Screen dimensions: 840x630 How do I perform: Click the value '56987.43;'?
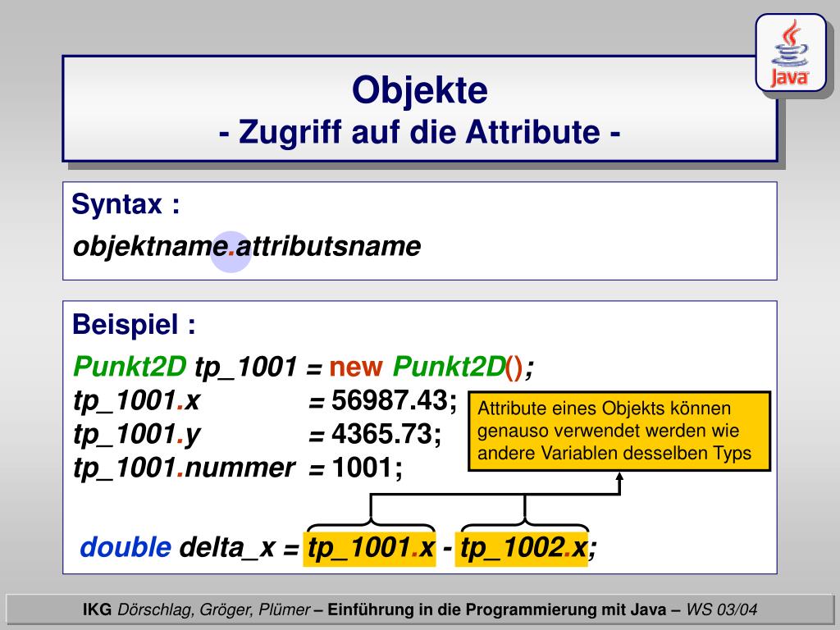point(395,400)
